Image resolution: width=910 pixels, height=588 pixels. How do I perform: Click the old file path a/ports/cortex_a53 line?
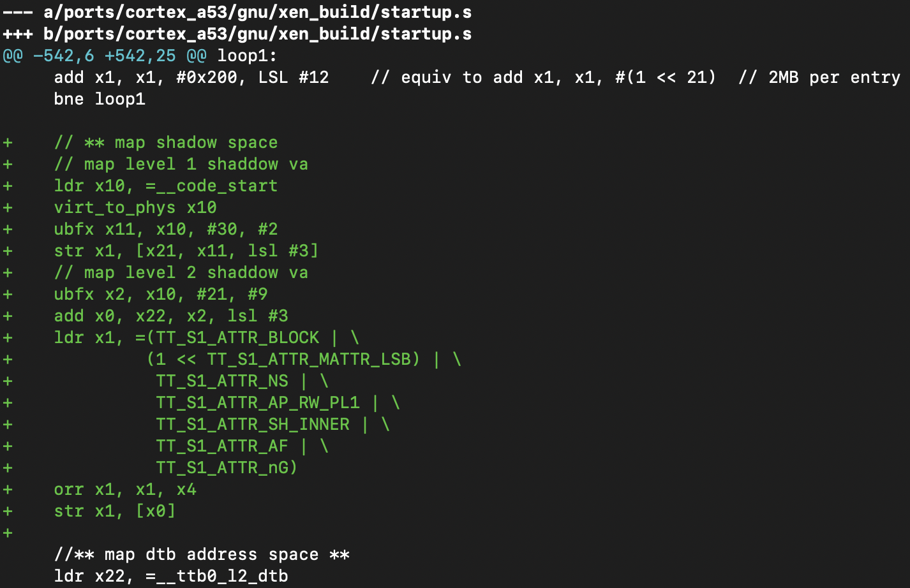tap(237, 12)
